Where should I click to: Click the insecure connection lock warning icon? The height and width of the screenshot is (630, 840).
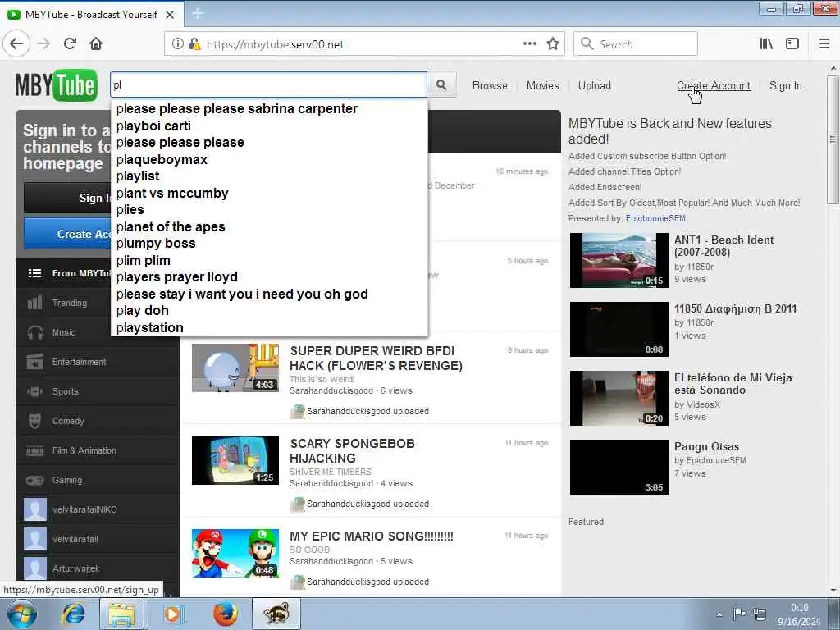(195, 44)
